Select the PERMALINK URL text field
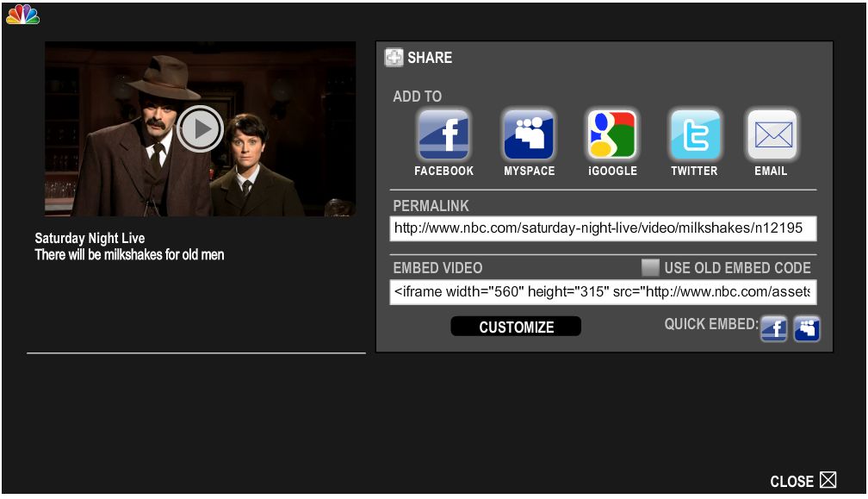868x499 pixels. 603,228
